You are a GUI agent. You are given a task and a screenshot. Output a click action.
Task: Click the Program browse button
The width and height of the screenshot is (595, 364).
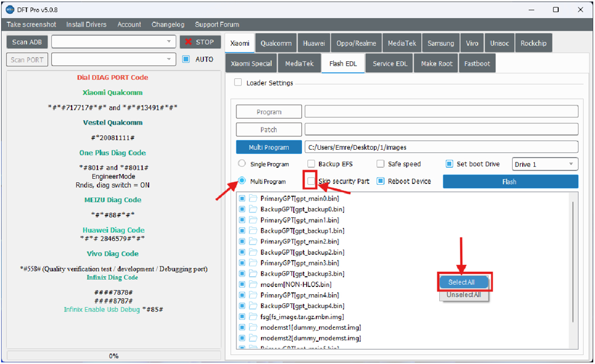[x=269, y=111]
